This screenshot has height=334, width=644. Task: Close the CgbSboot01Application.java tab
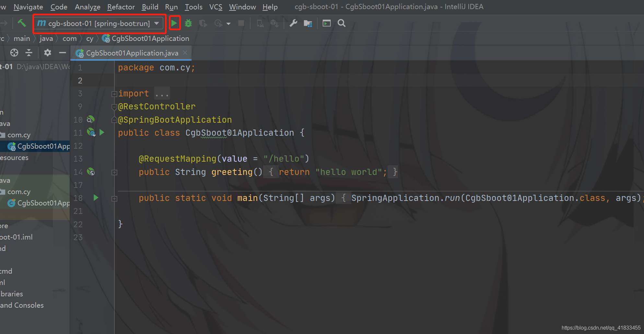(x=185, y=53)
